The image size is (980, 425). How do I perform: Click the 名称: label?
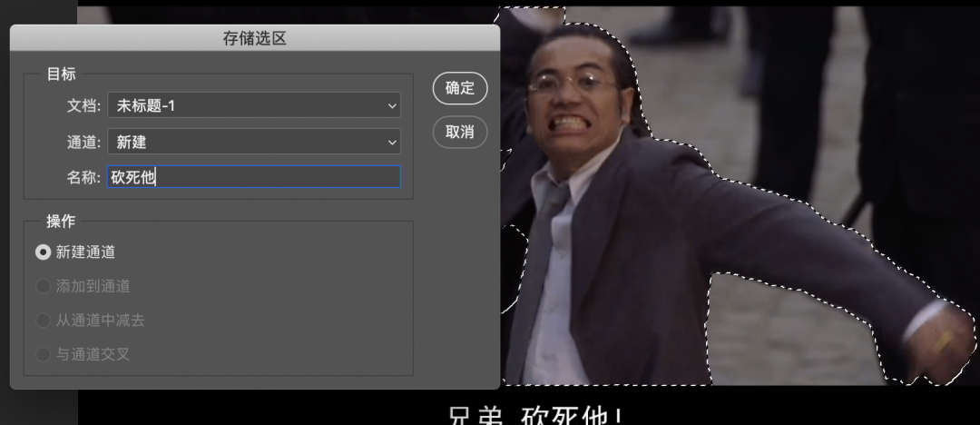pyautogui.click(x=83, y=177)
